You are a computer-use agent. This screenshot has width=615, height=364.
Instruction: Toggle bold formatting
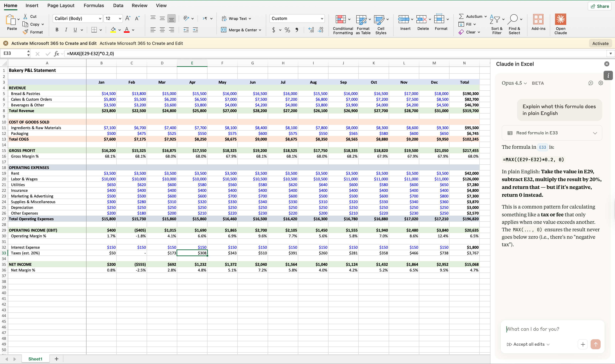57,30
